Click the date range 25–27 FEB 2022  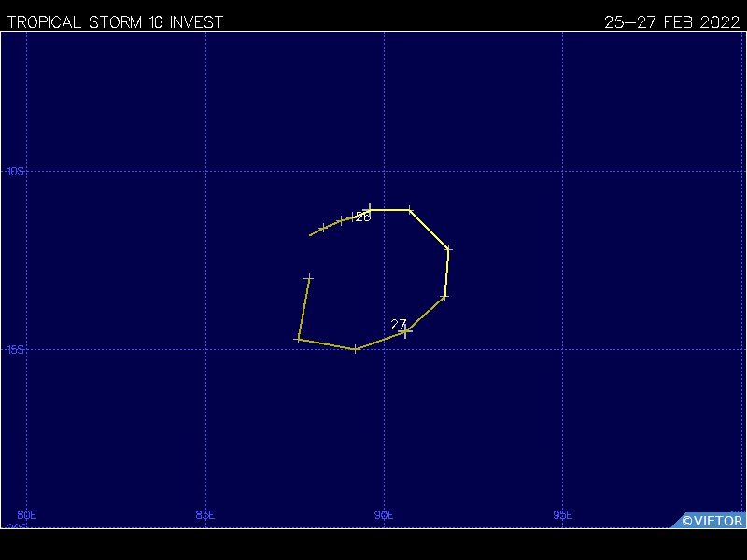671,22
